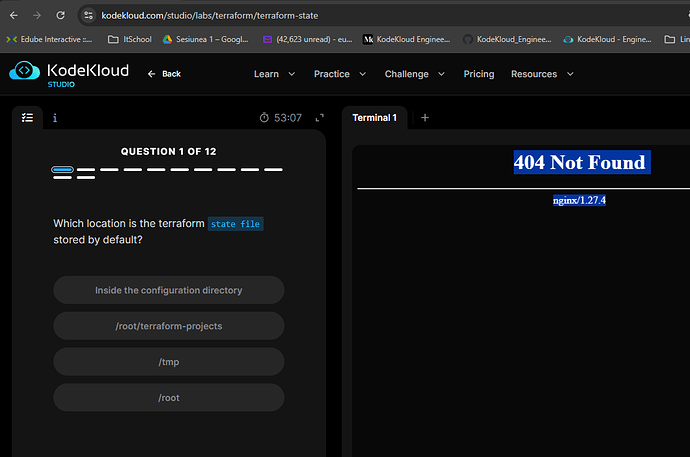
Task: Select the kodekloud.com URL in address bar
Action: 210,15
